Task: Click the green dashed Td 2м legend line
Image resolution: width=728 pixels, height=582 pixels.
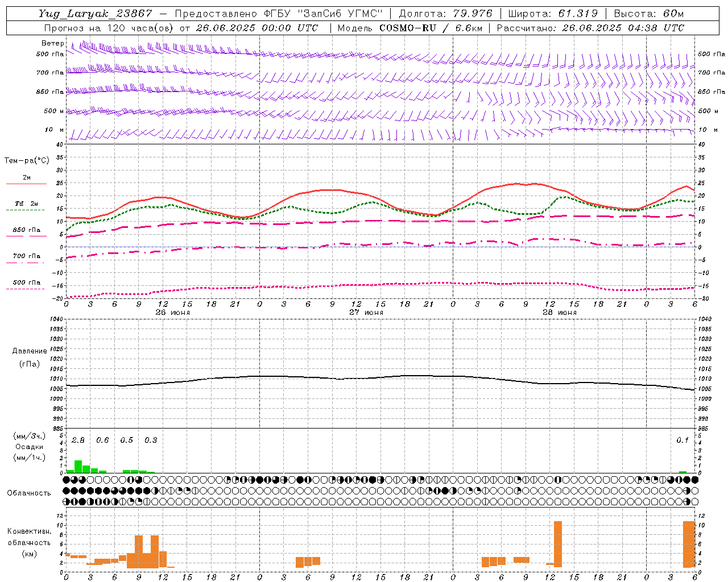Action: (x=25, y=210)
